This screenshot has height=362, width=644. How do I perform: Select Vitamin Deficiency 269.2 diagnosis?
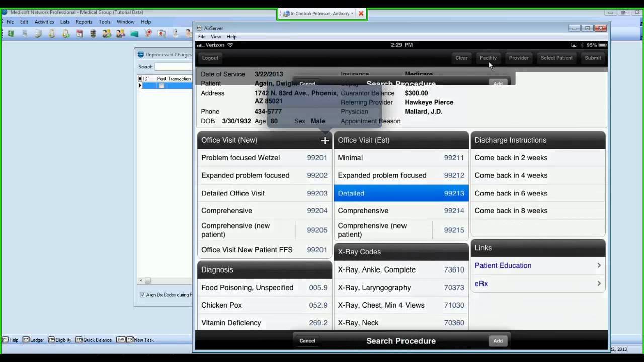coord(265,323)
